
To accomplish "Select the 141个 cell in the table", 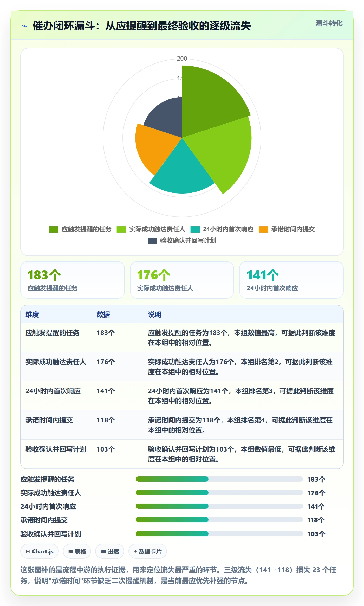I will coord(106,391).
